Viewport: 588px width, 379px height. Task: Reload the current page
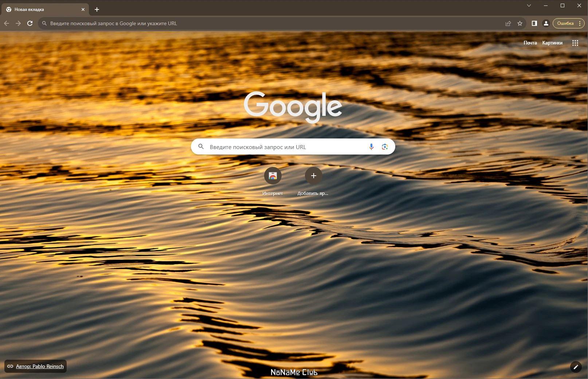pos(30,23)
